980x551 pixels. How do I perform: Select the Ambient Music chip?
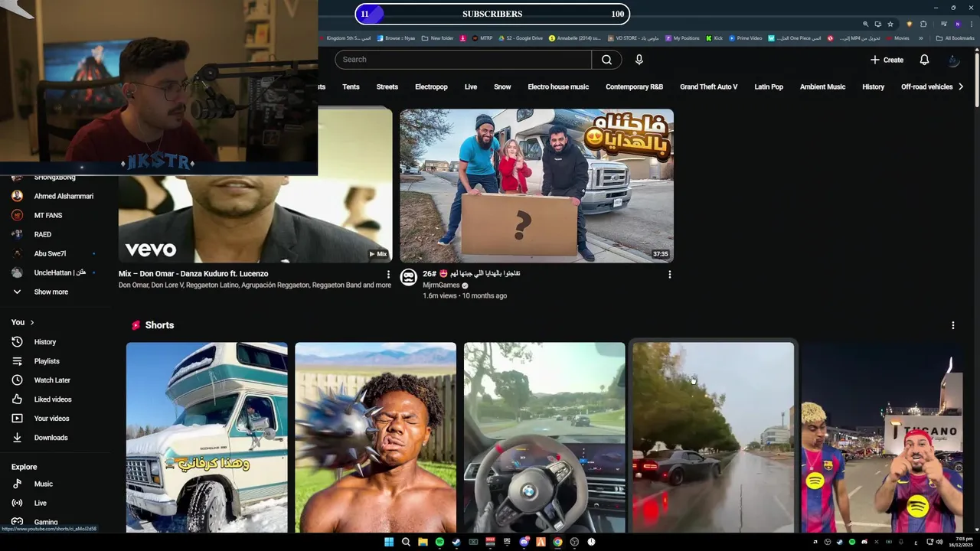point(823,87)
